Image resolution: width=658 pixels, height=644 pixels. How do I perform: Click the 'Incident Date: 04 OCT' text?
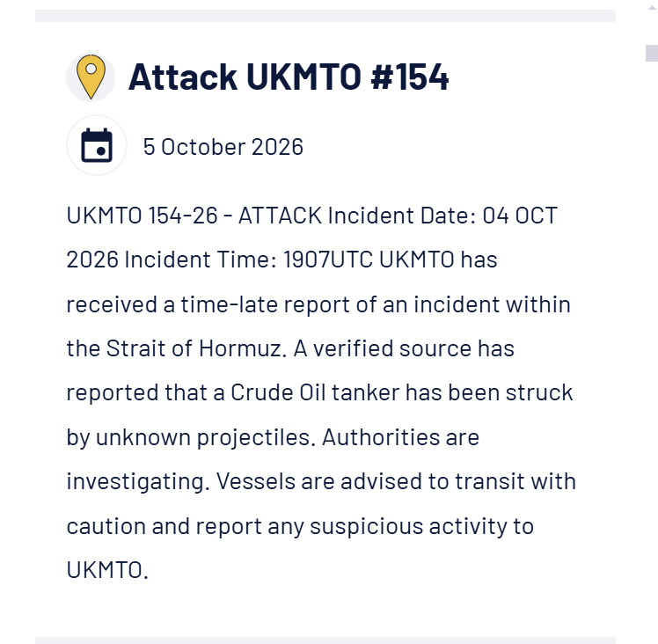pos(442,216)
